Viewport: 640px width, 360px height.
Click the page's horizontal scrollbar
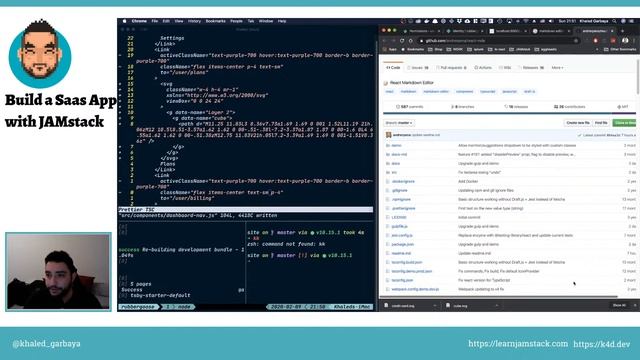point(499,297)
